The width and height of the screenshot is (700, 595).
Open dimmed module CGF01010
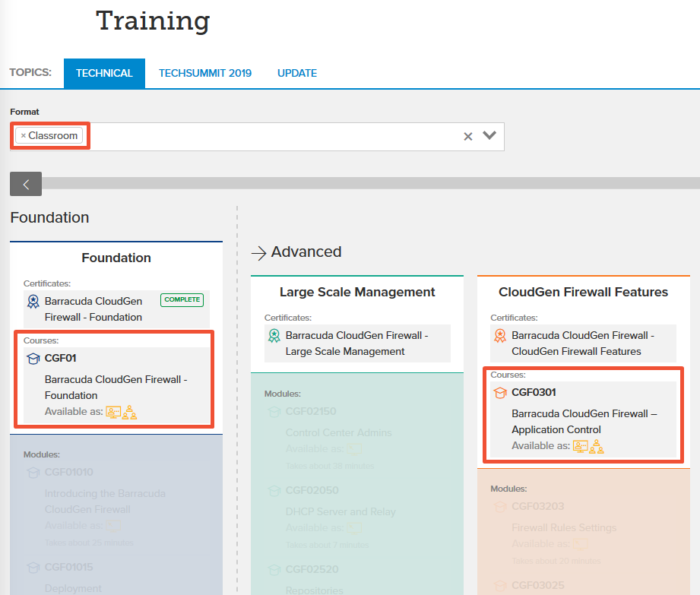pyautogui.click(x=68, y=472)
